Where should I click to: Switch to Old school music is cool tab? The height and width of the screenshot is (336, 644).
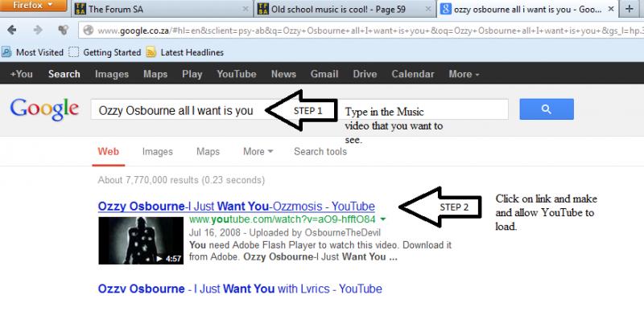pos(338,10)
